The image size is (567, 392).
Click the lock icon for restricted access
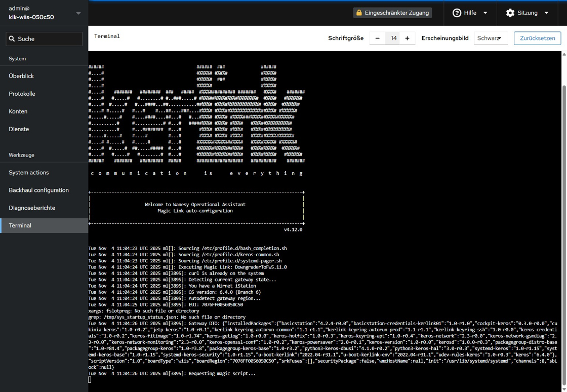point(359,13)
